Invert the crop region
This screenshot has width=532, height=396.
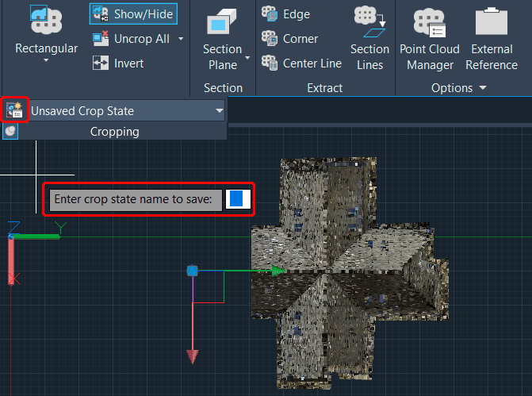(x=118, y=63)
